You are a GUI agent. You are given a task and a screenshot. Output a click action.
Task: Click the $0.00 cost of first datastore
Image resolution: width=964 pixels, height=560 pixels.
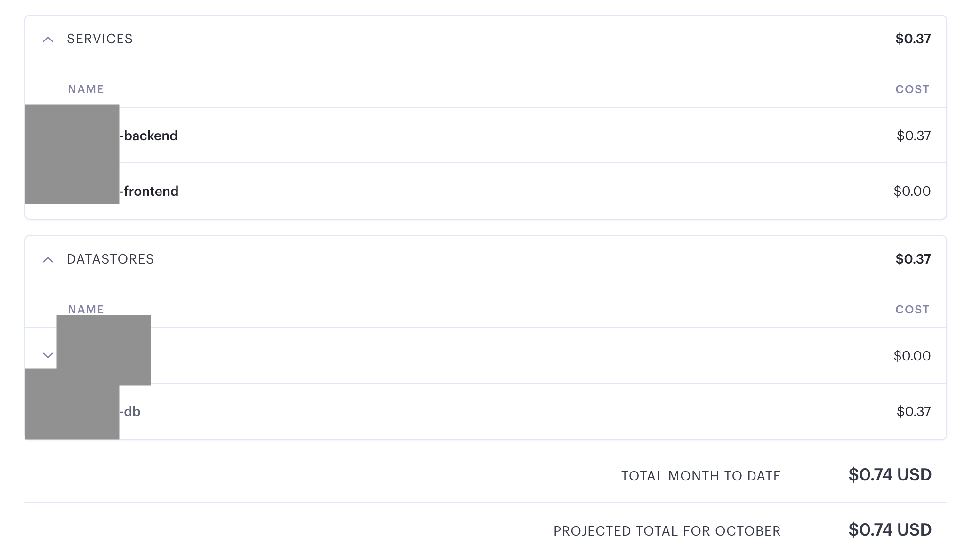(912, 356)
